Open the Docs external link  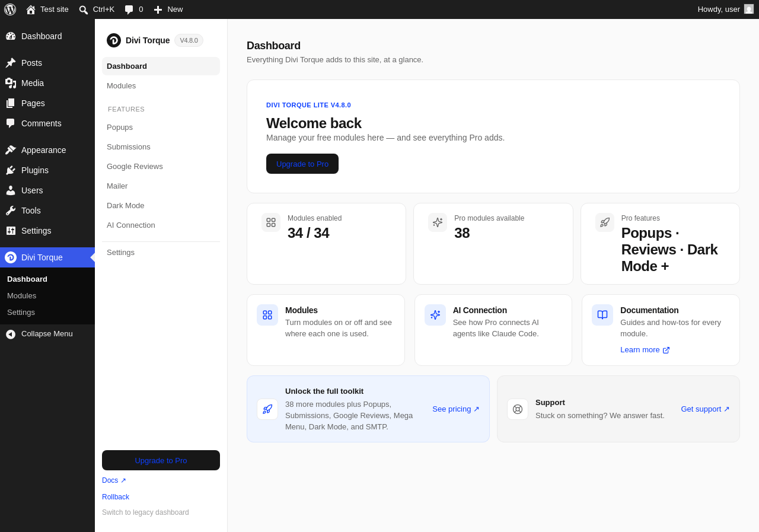click(x=114, y=480)
